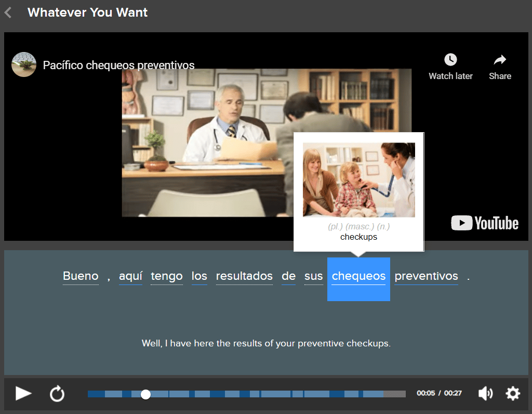Screen dimensions: 532x414
Task: Click the channel avatar thumbnail
Action: point(24,65)
